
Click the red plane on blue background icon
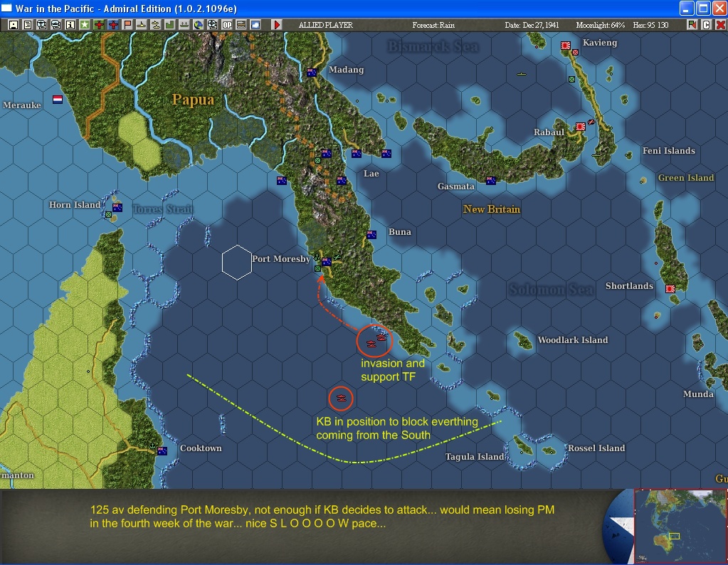[x=113, y=25]
